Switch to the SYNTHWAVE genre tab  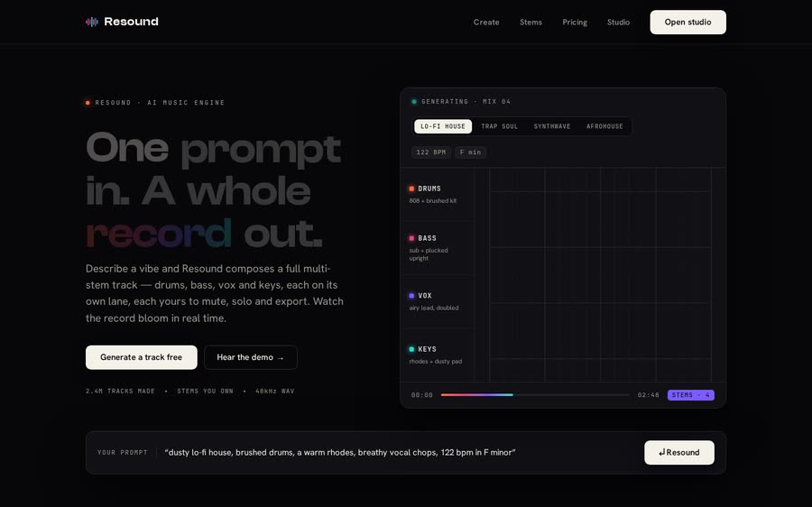tap(552, 126)
